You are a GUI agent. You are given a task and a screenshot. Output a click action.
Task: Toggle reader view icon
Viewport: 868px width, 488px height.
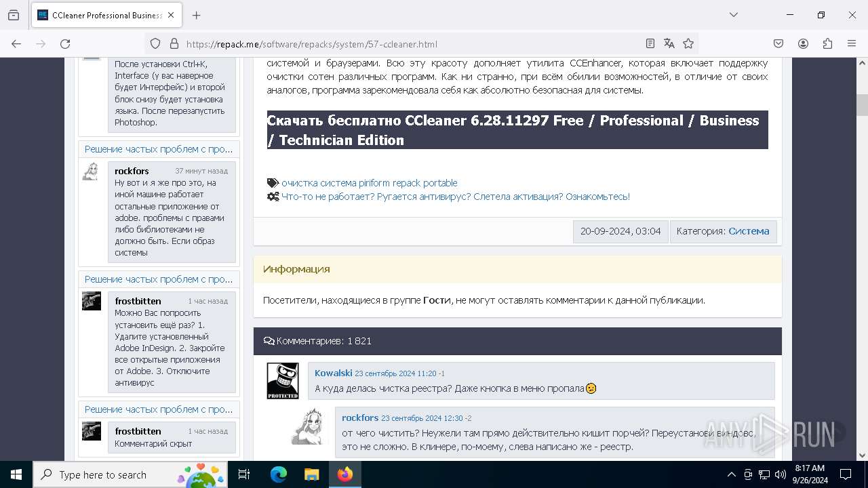click(x=650, y=44)
